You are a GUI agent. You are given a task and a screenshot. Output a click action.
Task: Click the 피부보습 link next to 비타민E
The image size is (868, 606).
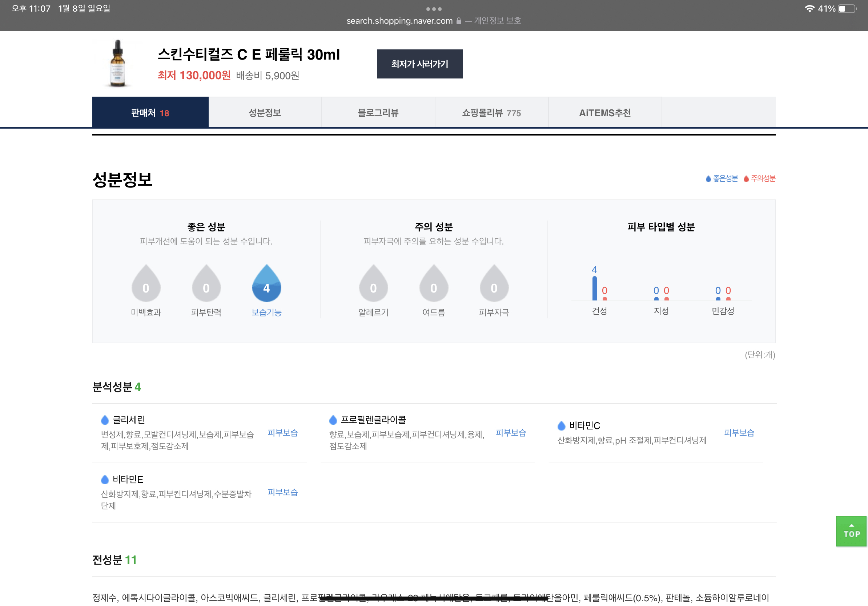(x=282, y=492)
